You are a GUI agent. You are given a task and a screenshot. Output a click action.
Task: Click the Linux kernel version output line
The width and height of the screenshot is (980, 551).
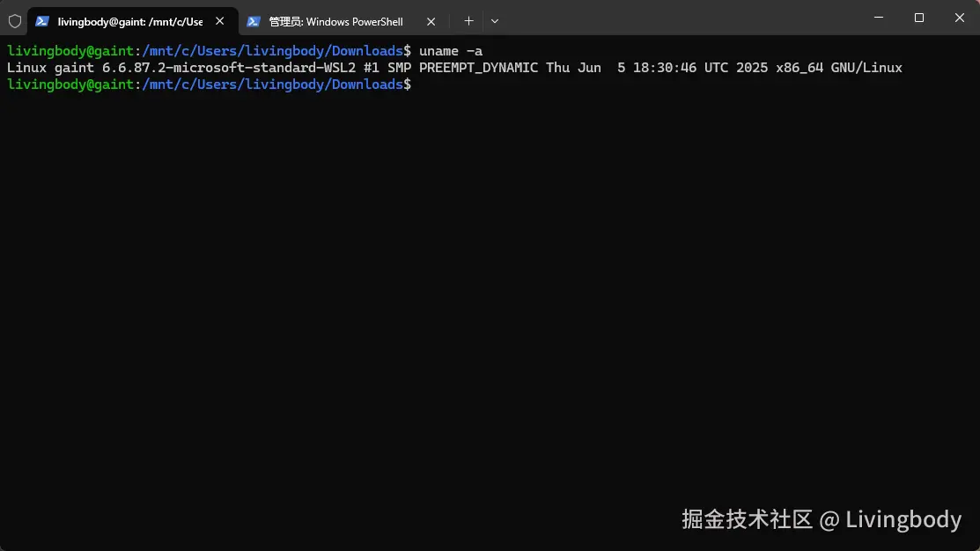(x=454, y=67)
